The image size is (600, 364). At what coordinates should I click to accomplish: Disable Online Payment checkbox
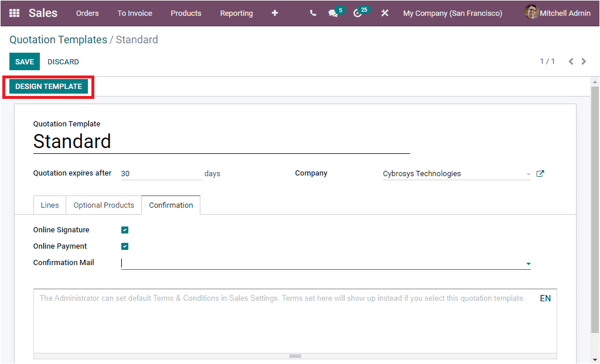(125, 246)
